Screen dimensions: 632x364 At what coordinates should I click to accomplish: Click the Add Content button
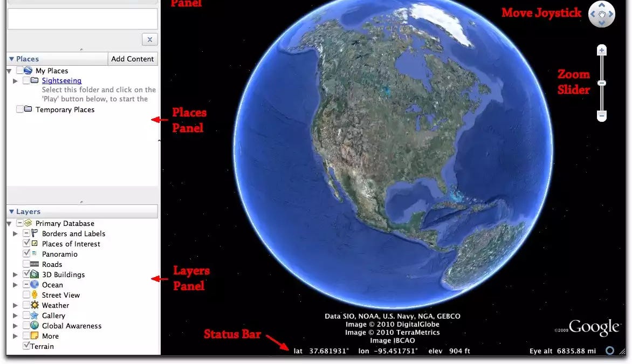[133, 58]
